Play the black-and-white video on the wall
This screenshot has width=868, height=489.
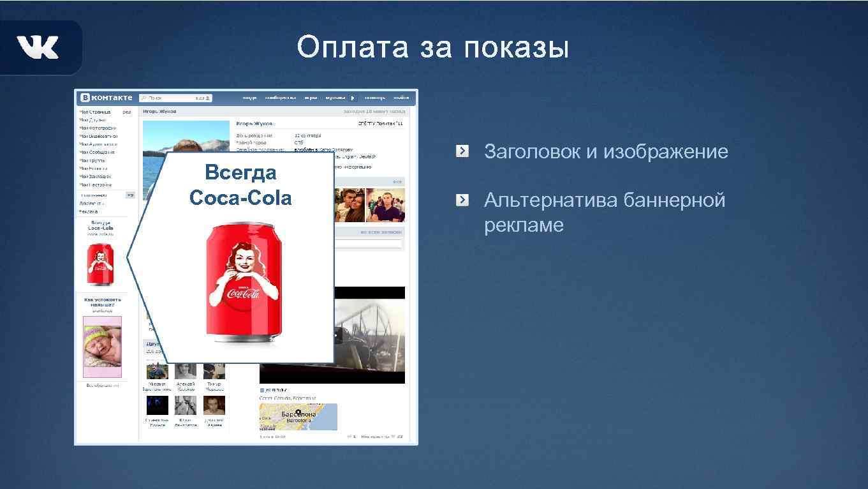tap(370, 335)
